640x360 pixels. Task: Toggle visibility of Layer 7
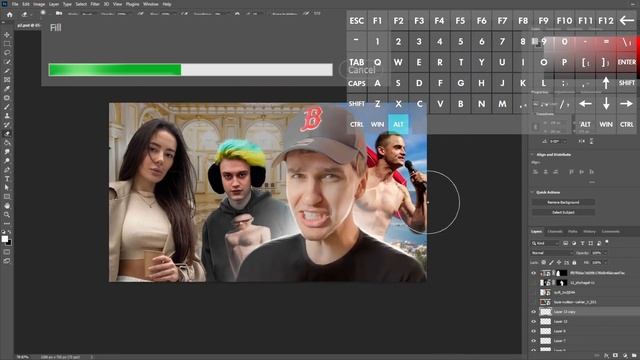point(533,341)
